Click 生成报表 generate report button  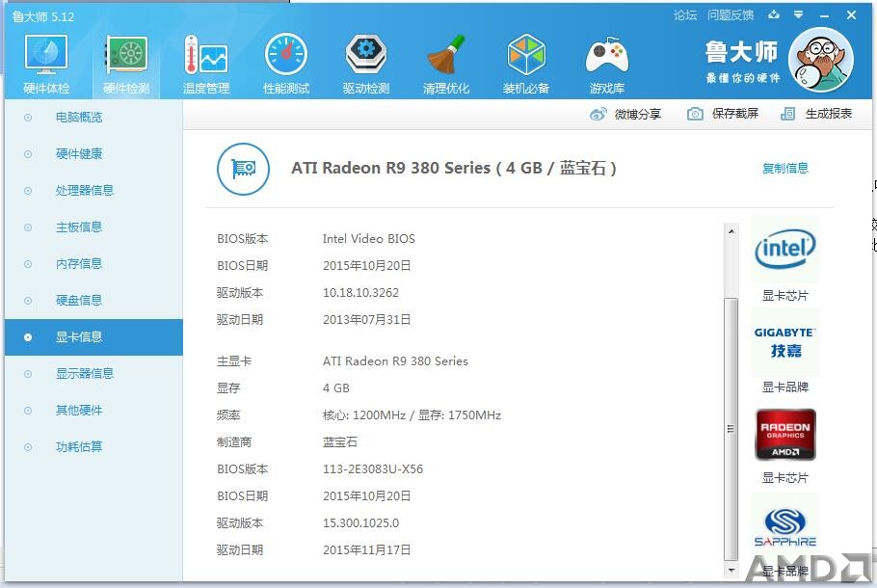(816, 114)
